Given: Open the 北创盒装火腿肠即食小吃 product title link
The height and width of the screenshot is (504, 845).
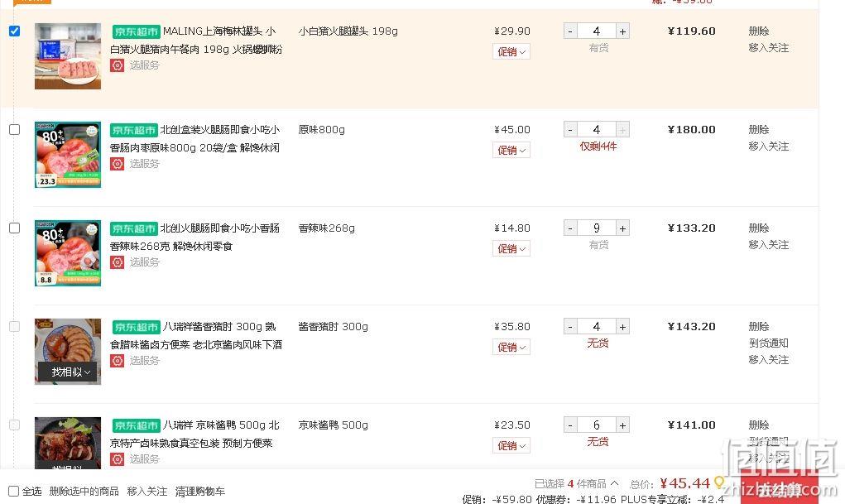Looking at the screenshot, I should click(x=195, y=139).
